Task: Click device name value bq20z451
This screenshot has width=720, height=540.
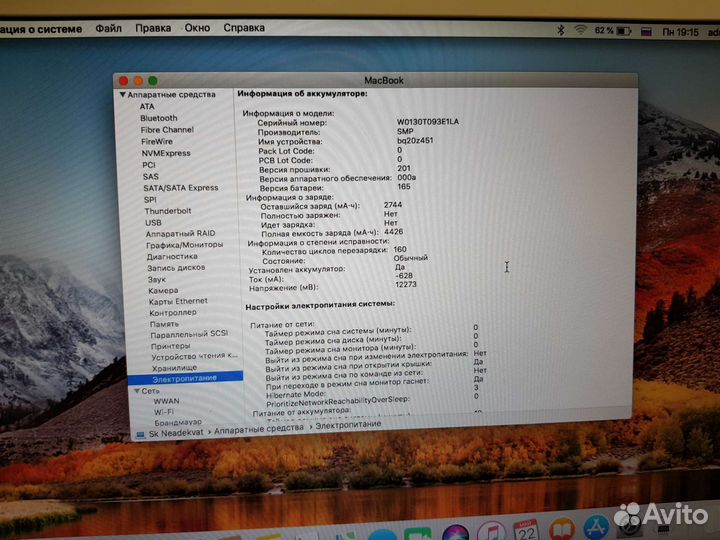Action: (x=415, y=141)
